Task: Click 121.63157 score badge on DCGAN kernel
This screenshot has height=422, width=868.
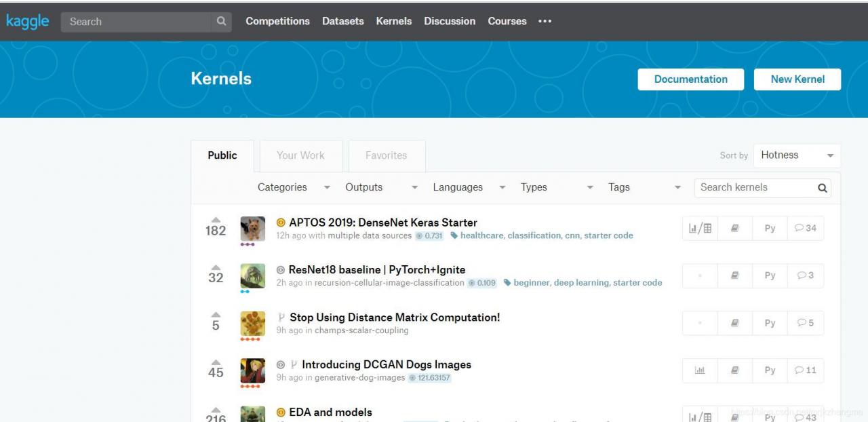Action: [429, 378]
